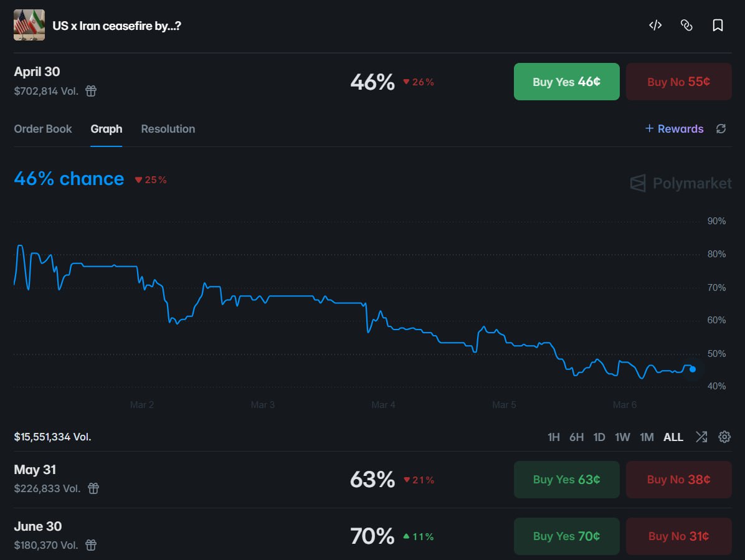Select the 1H time range

[553, 437]
